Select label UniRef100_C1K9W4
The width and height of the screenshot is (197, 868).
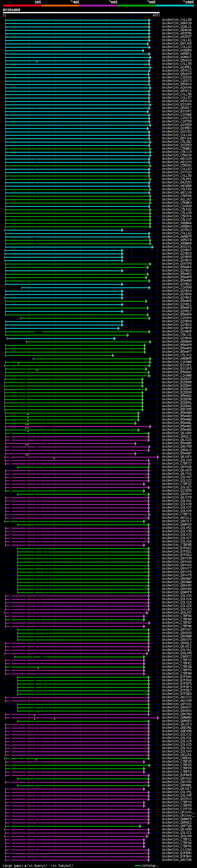point(177,115)
